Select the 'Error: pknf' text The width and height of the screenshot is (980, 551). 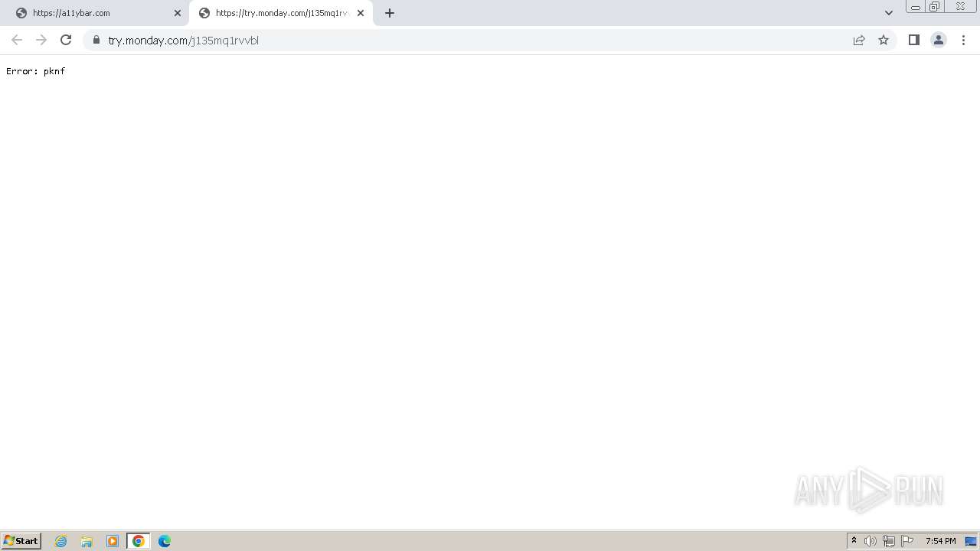35,71
